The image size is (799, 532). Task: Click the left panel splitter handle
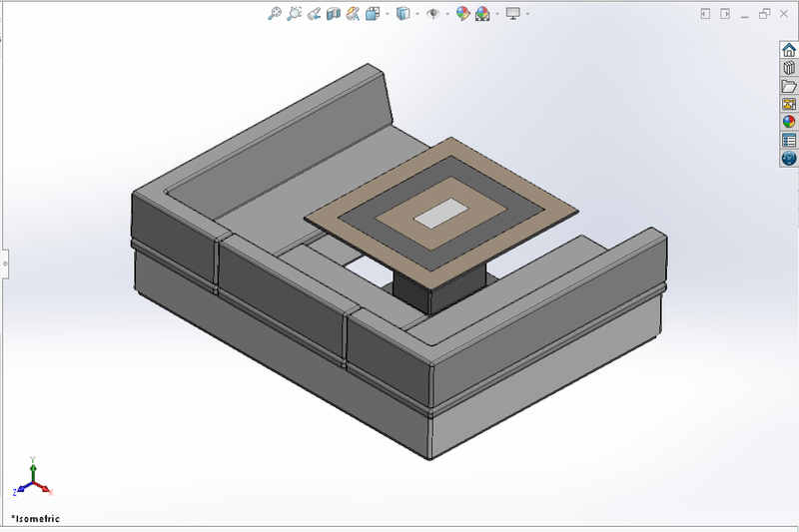pyautogui.click(x=5, y=264)
